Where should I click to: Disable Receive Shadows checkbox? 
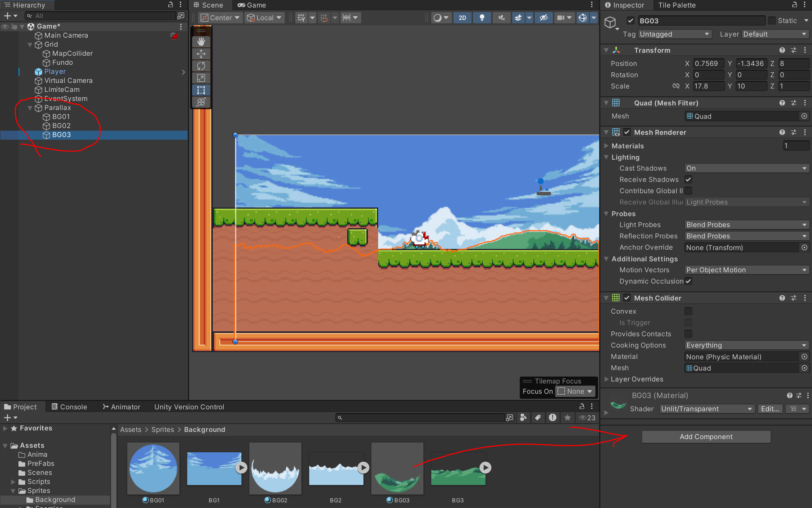click(x=688, y=180)
